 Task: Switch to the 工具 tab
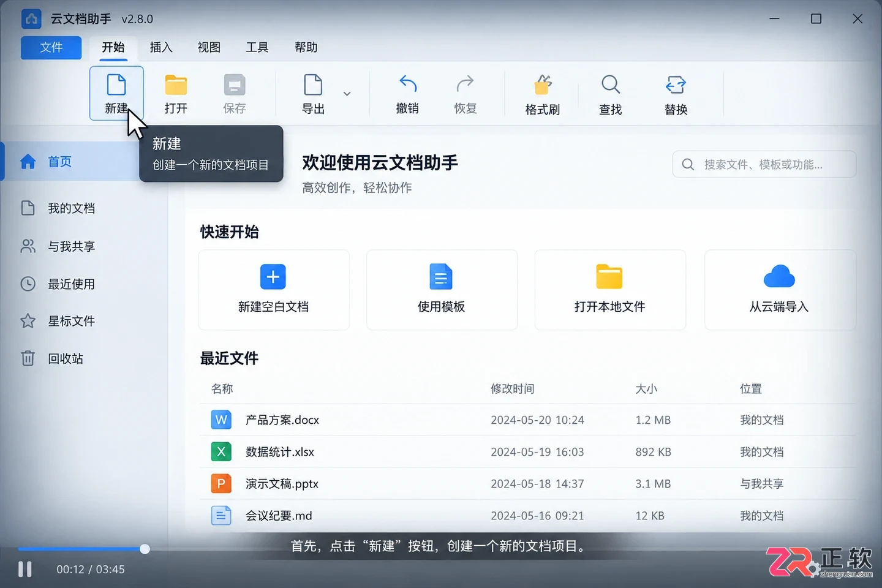(x=257, y=47)
